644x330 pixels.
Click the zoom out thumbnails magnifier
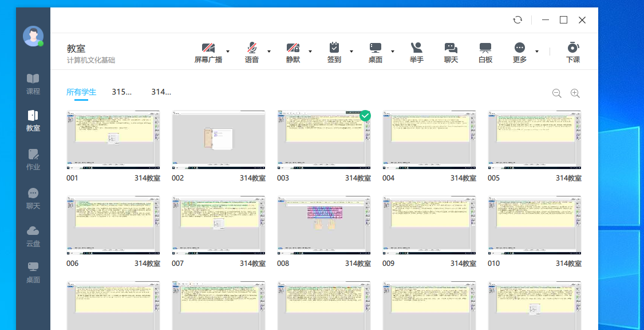(x=556, y=93)
